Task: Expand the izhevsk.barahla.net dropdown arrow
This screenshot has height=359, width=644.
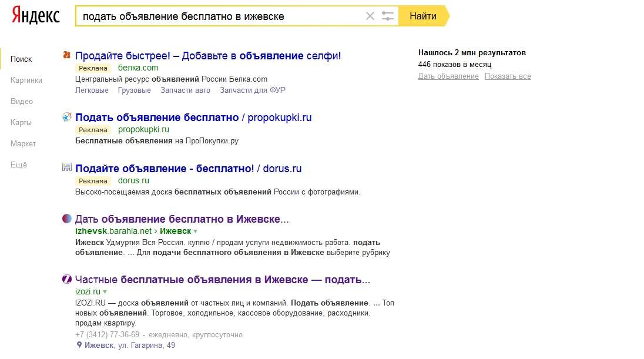Action: pos(196,231)
